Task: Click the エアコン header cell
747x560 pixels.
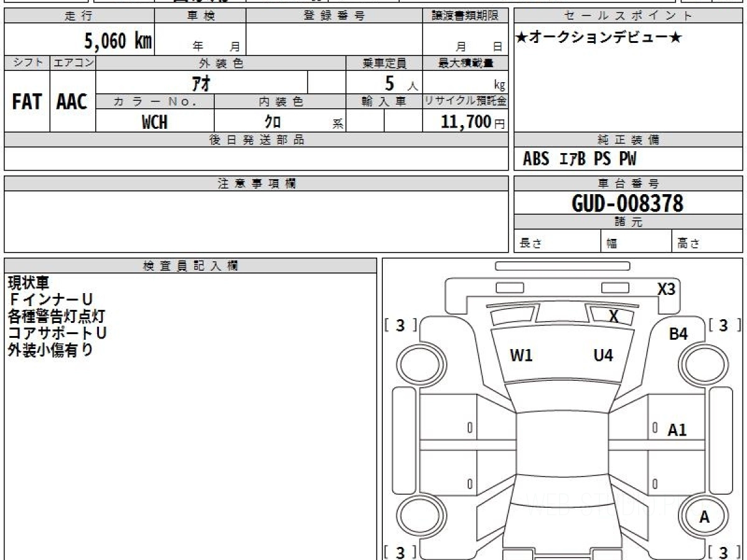Action: (x=73, y=63)
